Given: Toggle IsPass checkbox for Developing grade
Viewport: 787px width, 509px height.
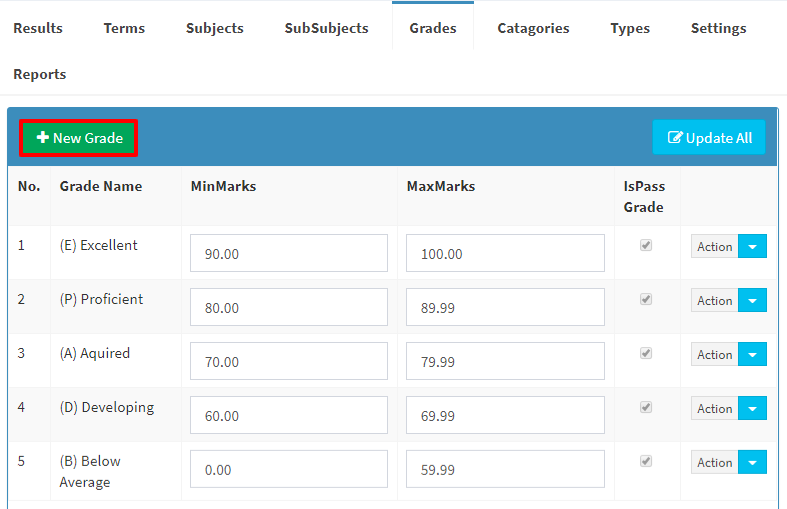Looking at the screenshot, I should [x=646, y=407].
